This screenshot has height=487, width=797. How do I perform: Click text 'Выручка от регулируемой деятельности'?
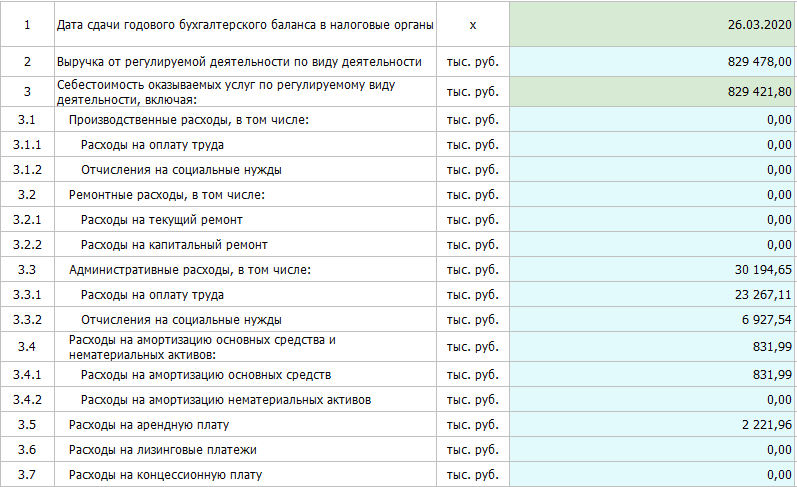coord(173,62)
